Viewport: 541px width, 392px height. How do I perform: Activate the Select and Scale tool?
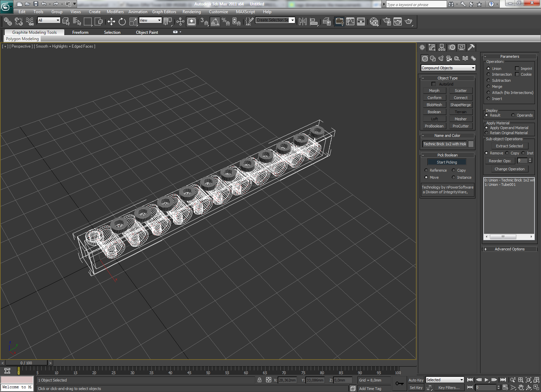(133, 22)
